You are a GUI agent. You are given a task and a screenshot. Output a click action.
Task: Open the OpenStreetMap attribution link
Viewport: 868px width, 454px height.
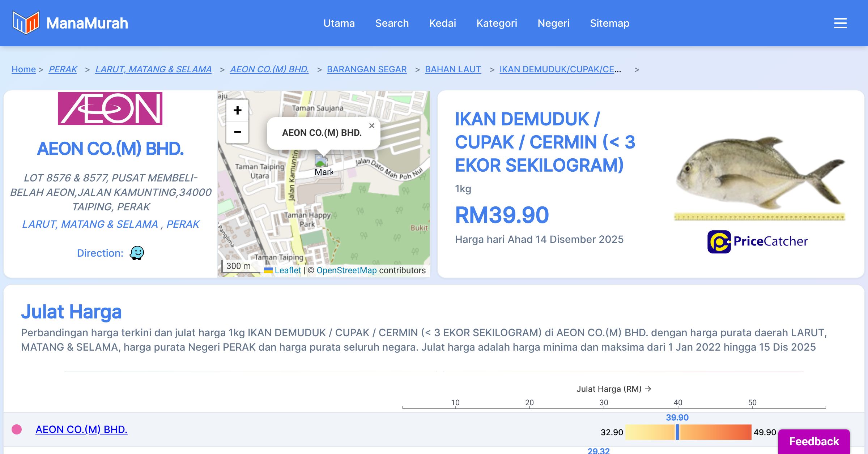pos(346,270)
